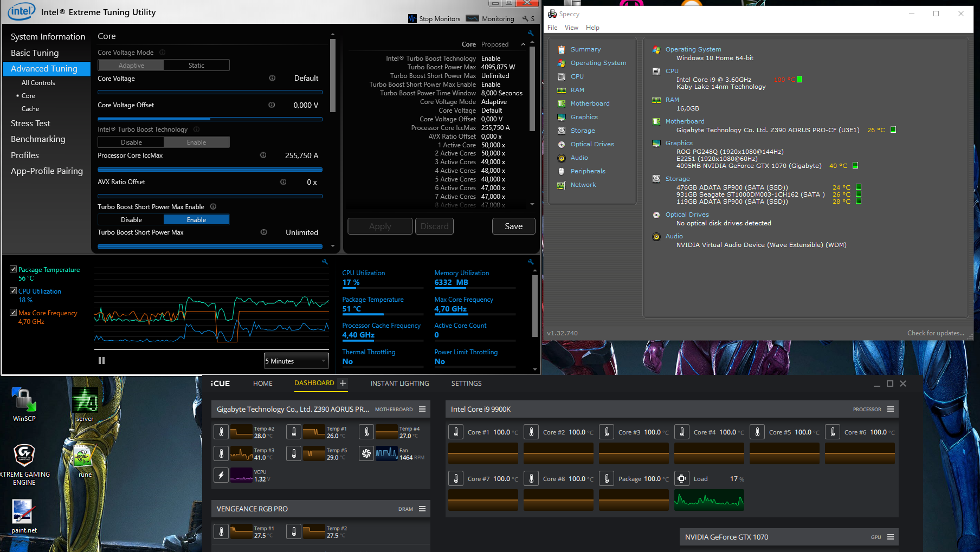Click Apply button in Intel XTU
Viewport: 980px width, 552px height.
(x=380, y=226)
